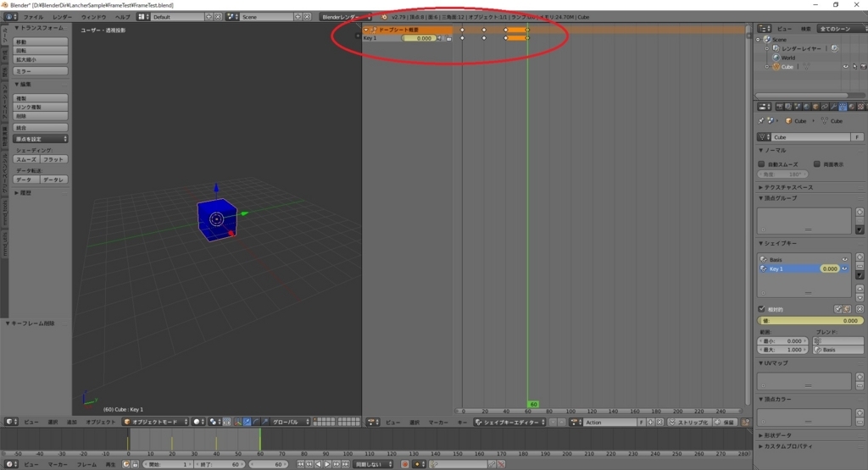The image size is (868, 470).
Task: Click the フラット shading button
Action: 53,159
